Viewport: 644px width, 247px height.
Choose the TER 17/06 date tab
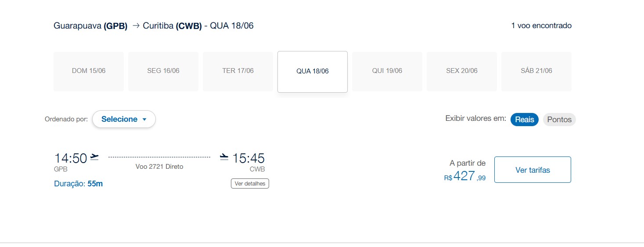[x=238, y=71]
